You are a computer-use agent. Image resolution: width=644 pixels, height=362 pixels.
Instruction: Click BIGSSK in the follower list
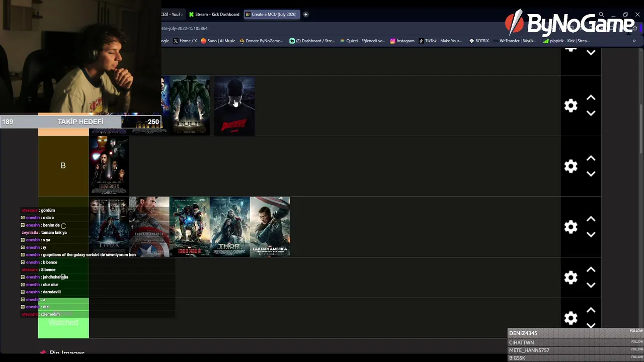(x=517, y=358)
